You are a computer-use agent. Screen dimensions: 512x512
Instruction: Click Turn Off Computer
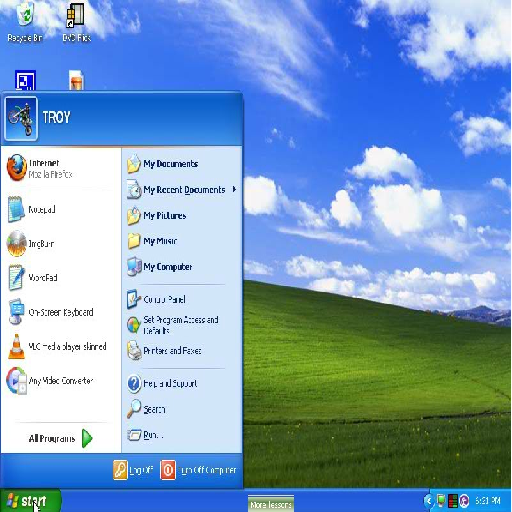199,470
